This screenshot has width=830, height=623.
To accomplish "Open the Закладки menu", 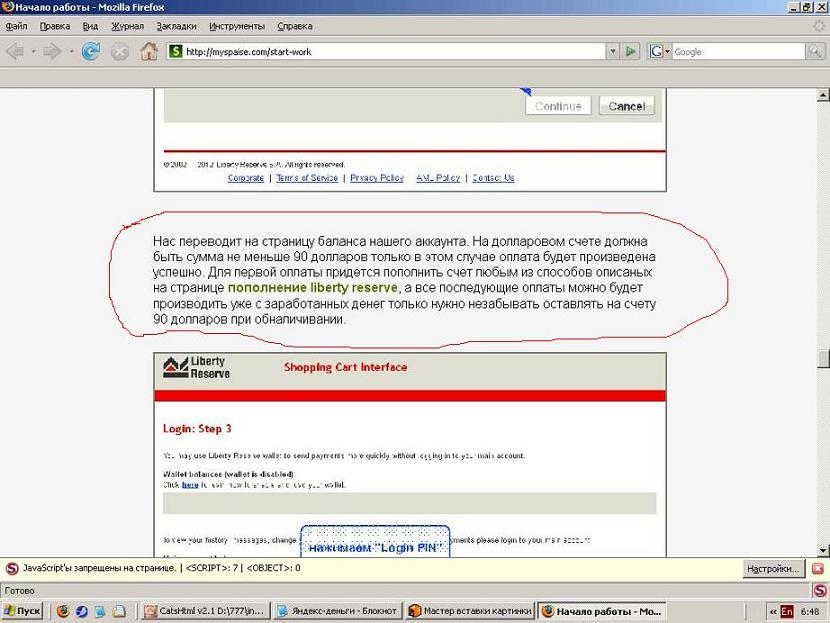I will 176,26.
